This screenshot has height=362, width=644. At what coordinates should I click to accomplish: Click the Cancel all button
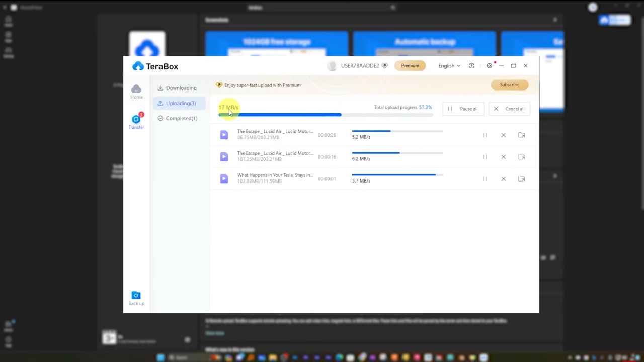[x=509, y=109]
